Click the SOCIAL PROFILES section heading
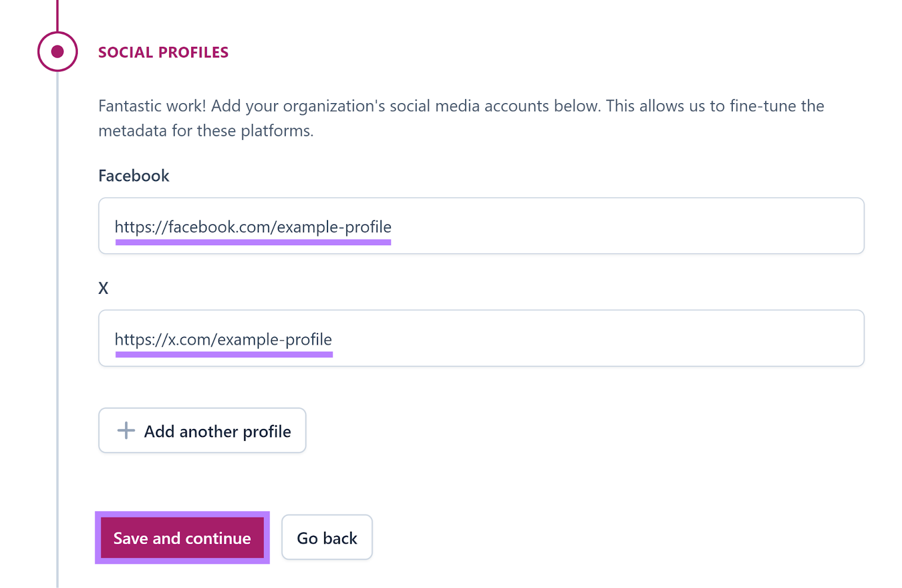902x588 pixels. 163,52
